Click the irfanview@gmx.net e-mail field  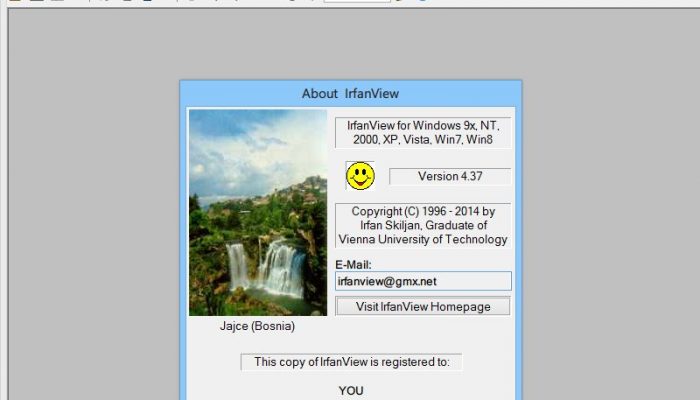pyautogui.click(x=423, y=281)
